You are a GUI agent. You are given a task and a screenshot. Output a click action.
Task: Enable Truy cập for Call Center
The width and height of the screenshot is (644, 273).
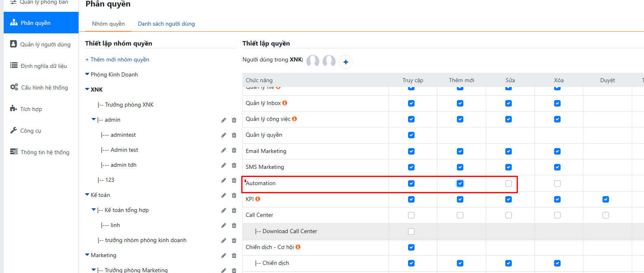(411, 215)
